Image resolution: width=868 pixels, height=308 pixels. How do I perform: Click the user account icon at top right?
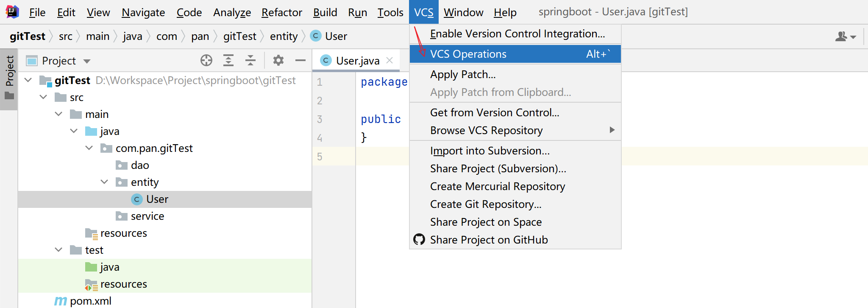click(x=845, y=36)
